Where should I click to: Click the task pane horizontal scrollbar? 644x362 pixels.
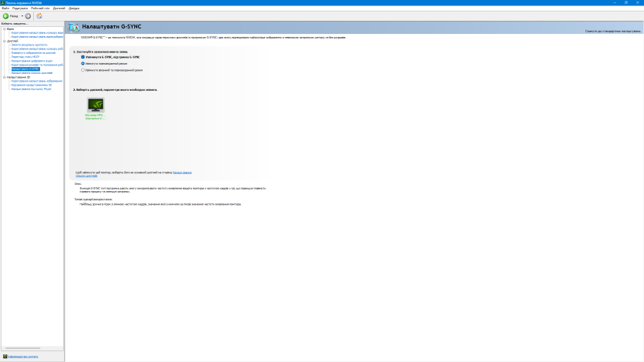(x=23, y=348)
